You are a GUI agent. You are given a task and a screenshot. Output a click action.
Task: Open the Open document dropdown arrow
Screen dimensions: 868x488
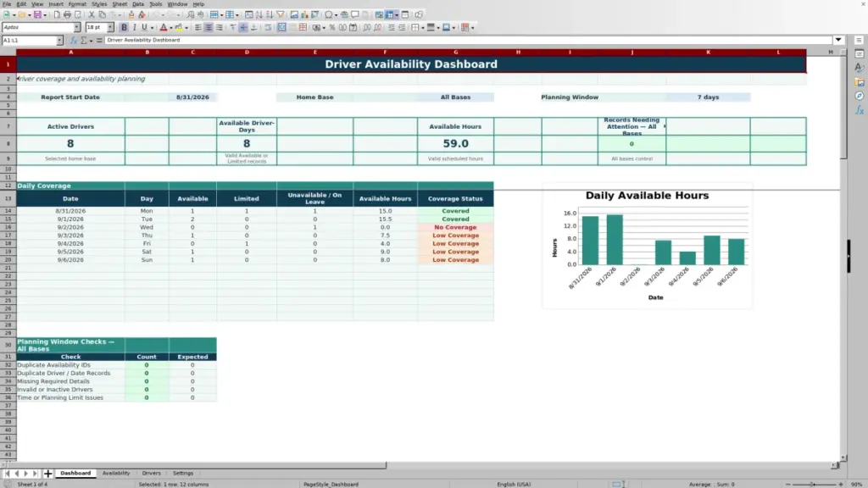pyautogui.click(x=29, y=14)
